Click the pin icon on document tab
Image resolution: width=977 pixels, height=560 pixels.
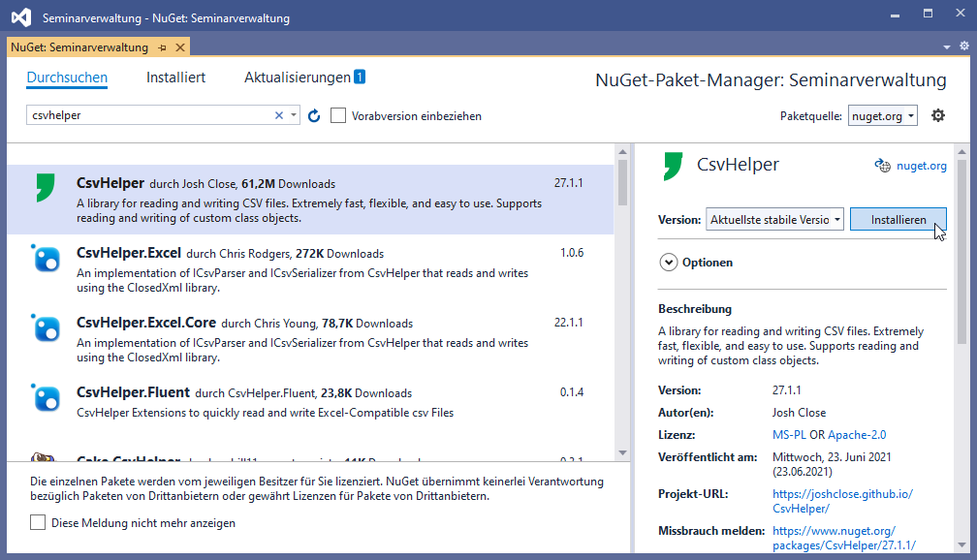tap(162, 47)
